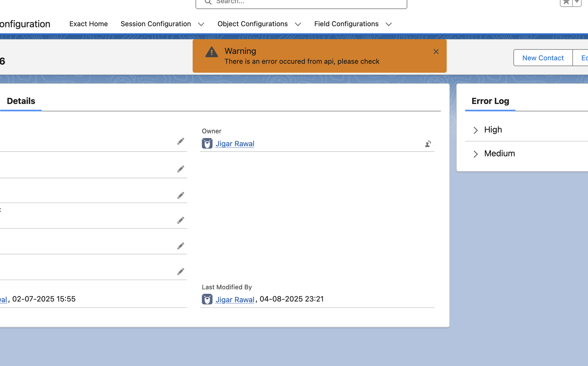
Task: Open the Session Configuration dropdown chevron
Action: coord(201,24)
